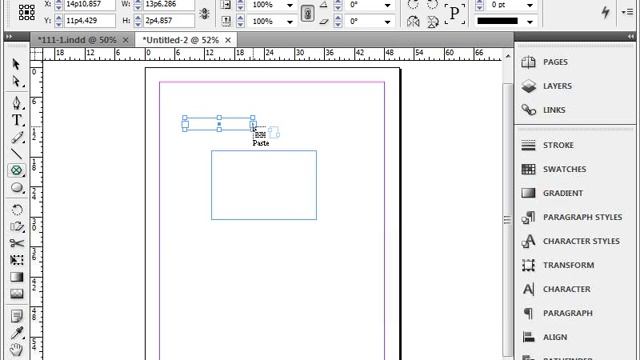Click the W width field
This screenshot has width=640, height=360.
pos(169,4)
